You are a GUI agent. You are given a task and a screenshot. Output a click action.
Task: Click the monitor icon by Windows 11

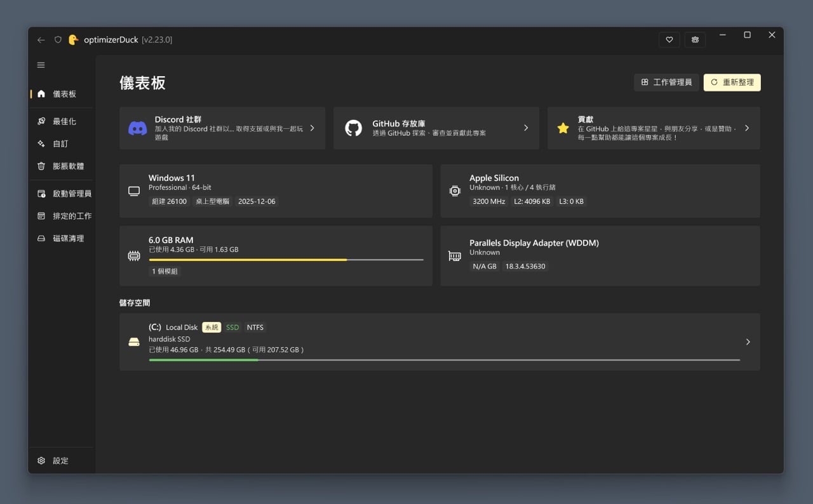pos(134,191)
